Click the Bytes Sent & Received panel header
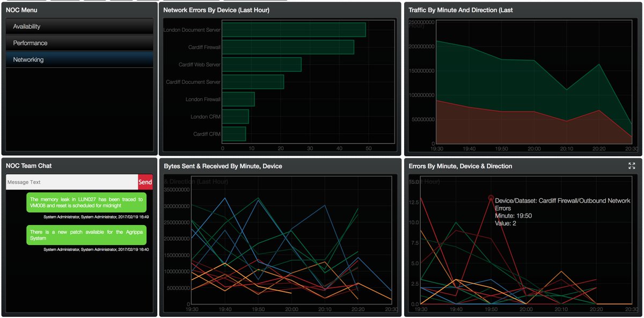644x318 pixels. [224, 166]
